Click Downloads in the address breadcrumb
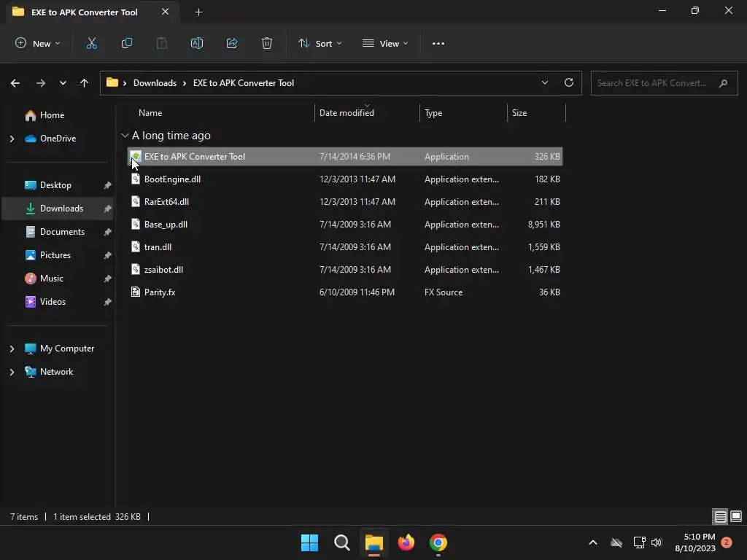Viewport: 747px width, 560px height. click(155, 83)
